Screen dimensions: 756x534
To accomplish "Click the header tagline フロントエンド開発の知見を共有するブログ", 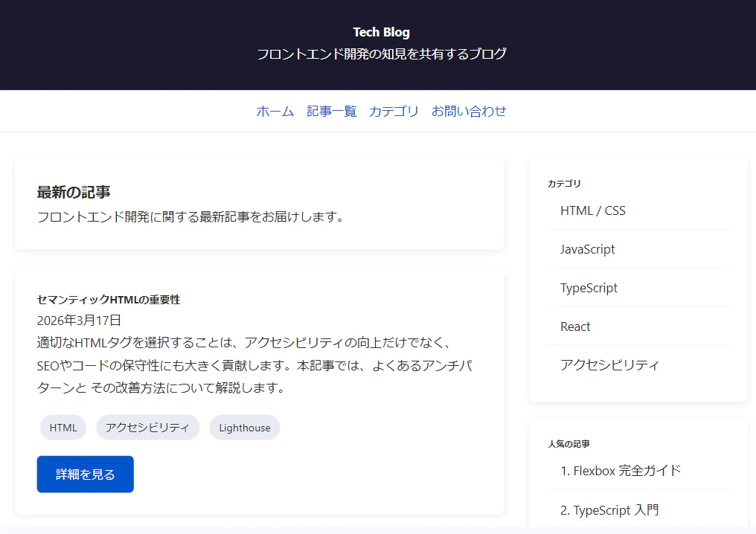I will [382, 54].
